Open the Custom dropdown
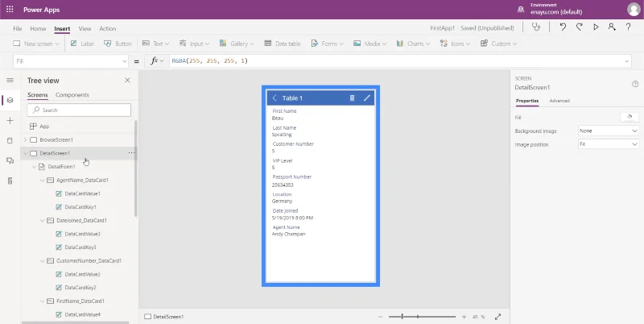This screenshot has height=324, width=644. (x=498, y=44)
